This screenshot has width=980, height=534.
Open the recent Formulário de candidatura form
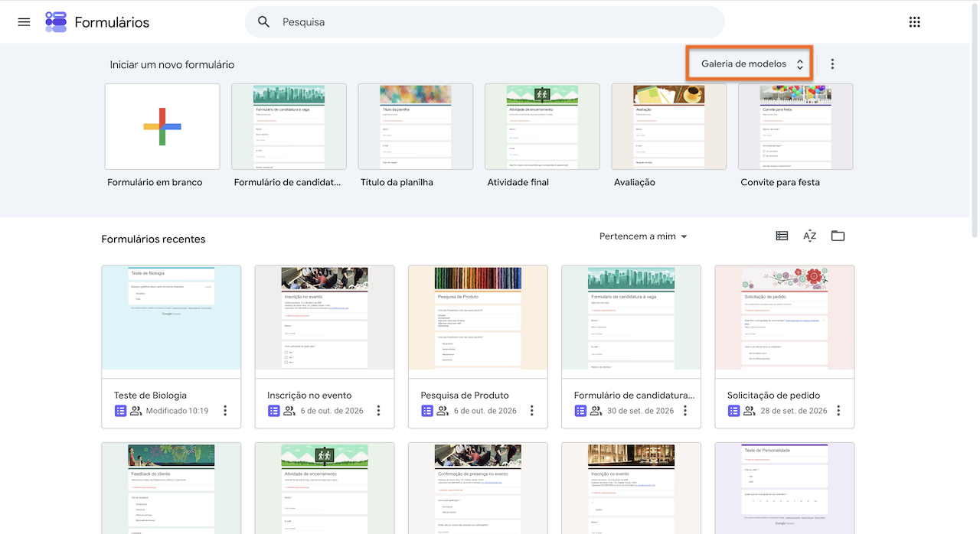click(632, 347)
